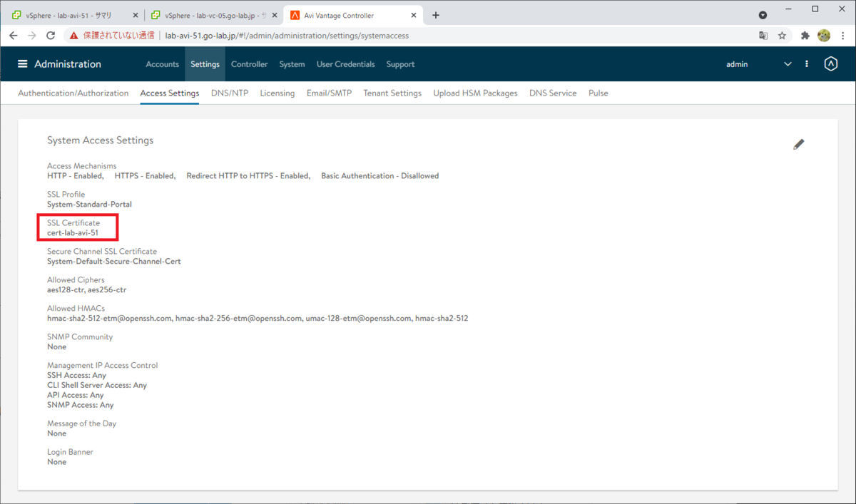
Task: Bookmark this page with the star icon
Action: [782, 35]
